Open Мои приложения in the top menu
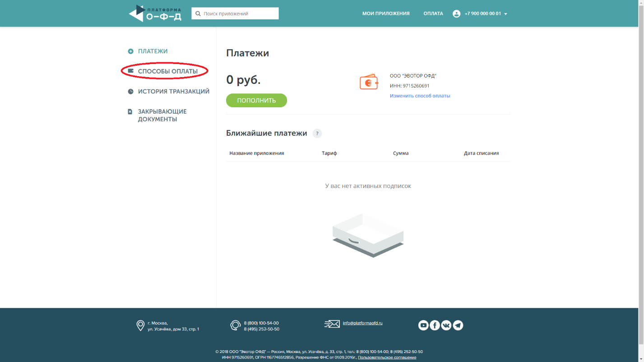644x362 pixels. click(x=386, y=14)
